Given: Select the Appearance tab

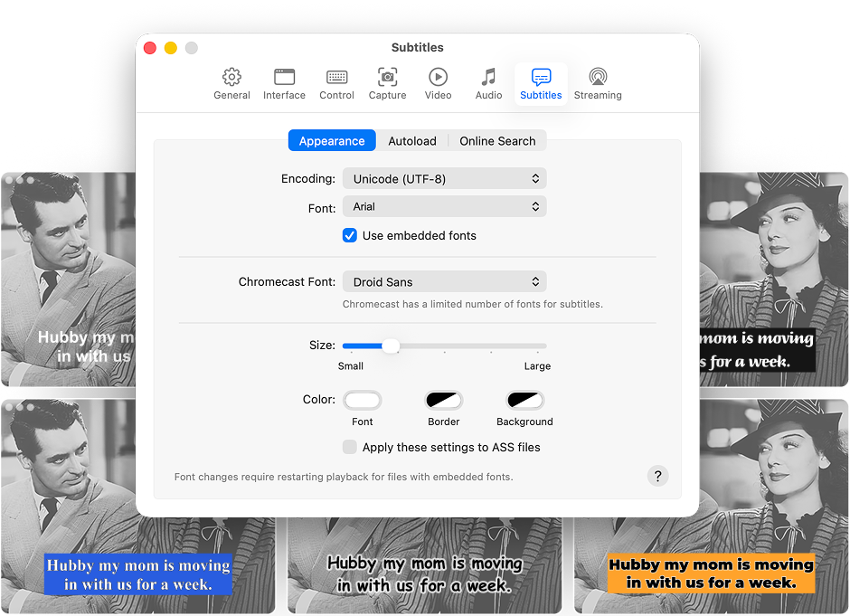Looking at the screenshot, I should (x=332, y=140).
